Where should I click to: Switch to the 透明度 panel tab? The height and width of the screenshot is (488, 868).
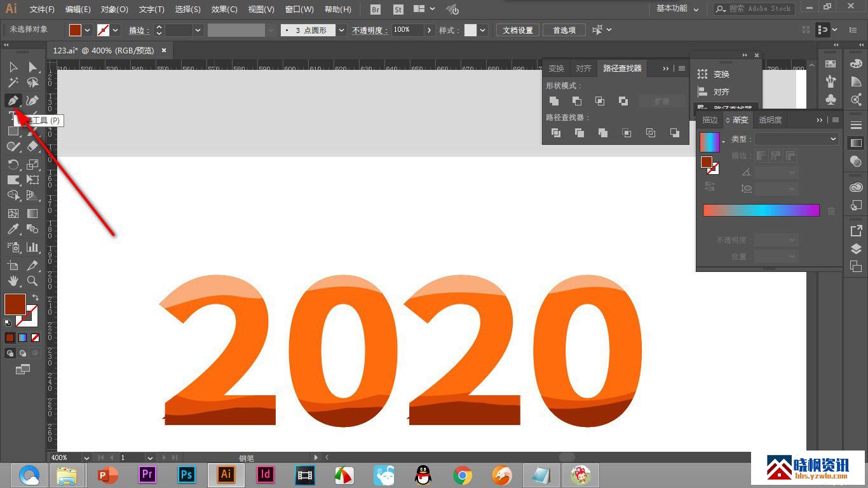click(x=770, y=120)
